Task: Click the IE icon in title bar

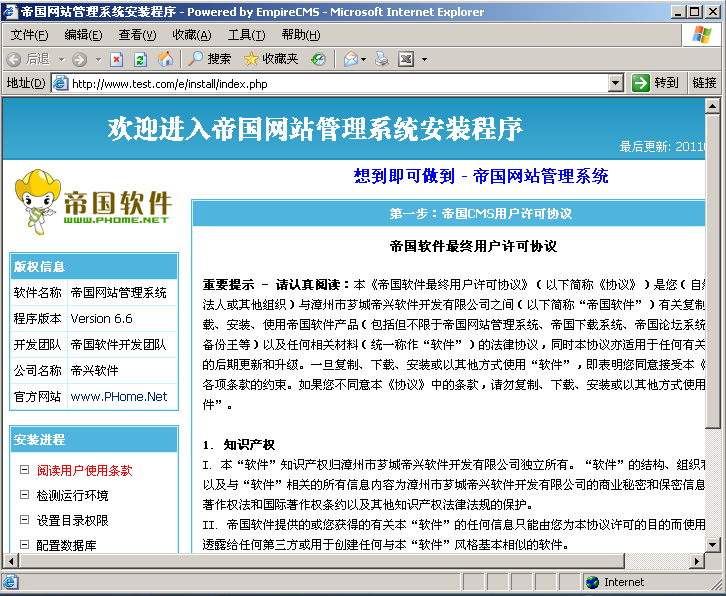Action: click(10, 12)
